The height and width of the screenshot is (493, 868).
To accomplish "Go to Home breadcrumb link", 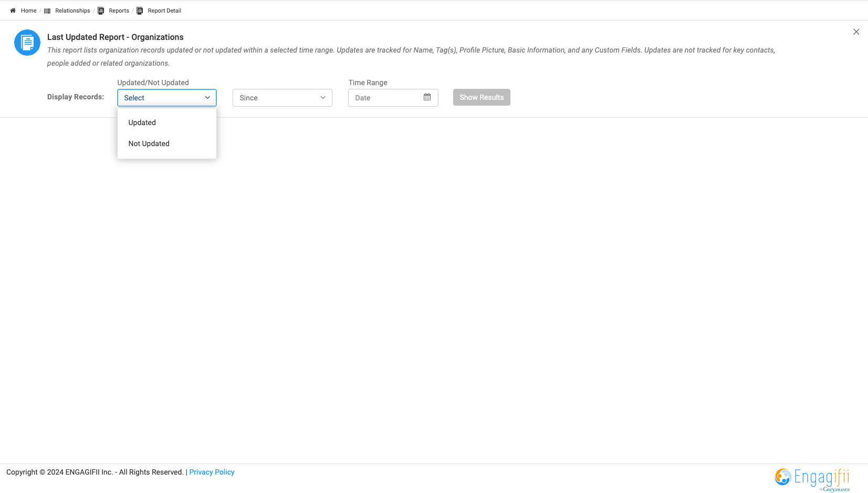I will (x=29, y=11).
